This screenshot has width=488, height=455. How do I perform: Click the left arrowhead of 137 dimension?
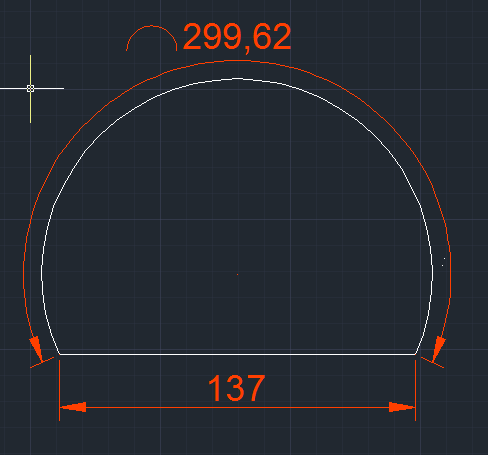(73, 407)
